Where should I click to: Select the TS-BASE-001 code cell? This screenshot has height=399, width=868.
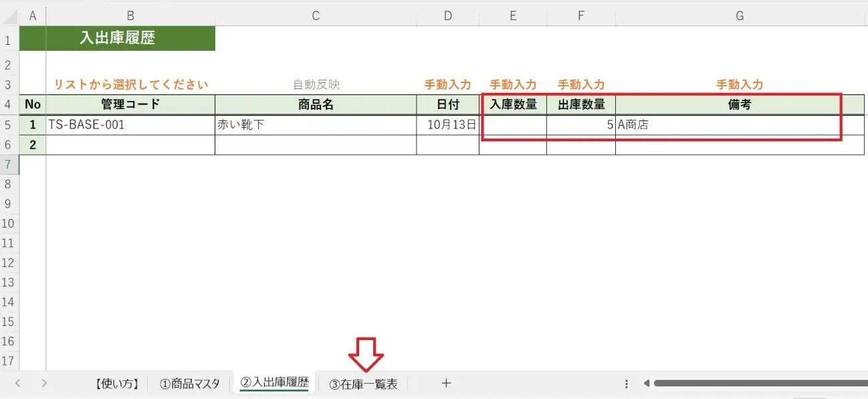(x=130, y=125)
